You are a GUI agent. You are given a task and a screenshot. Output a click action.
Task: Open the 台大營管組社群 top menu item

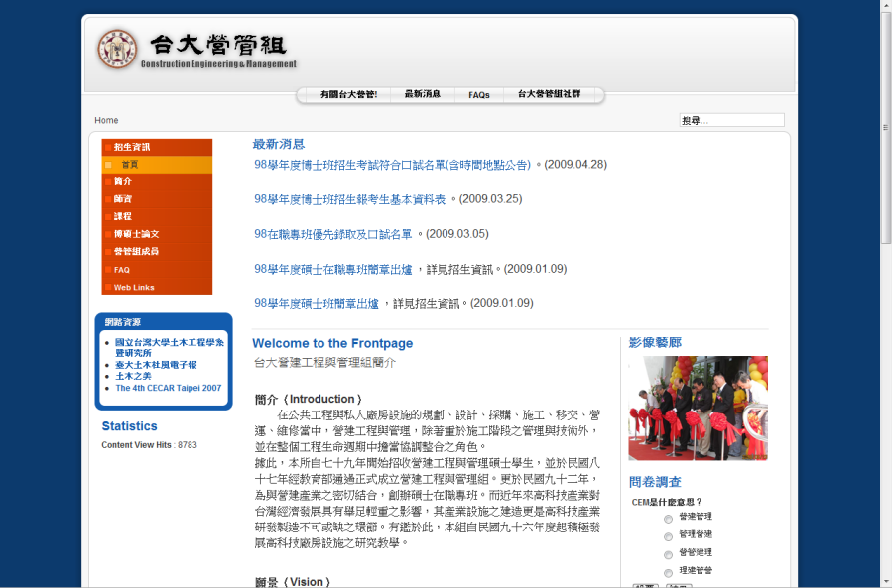click(549, 95)
